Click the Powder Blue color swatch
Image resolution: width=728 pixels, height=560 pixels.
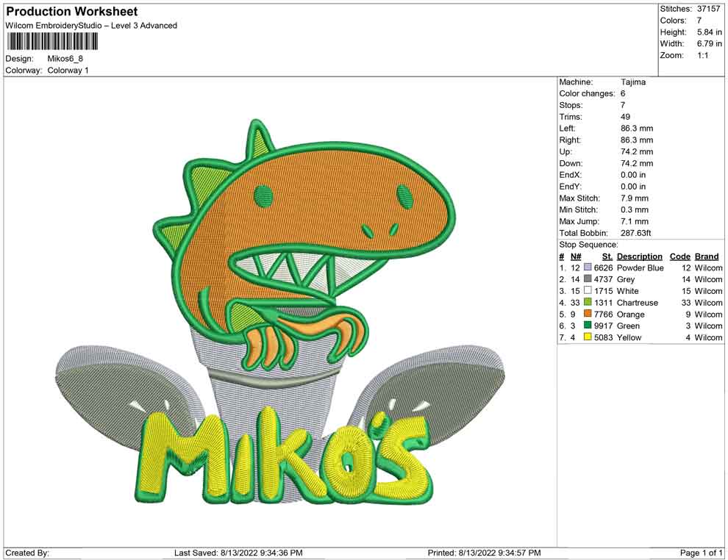(588, 268)
